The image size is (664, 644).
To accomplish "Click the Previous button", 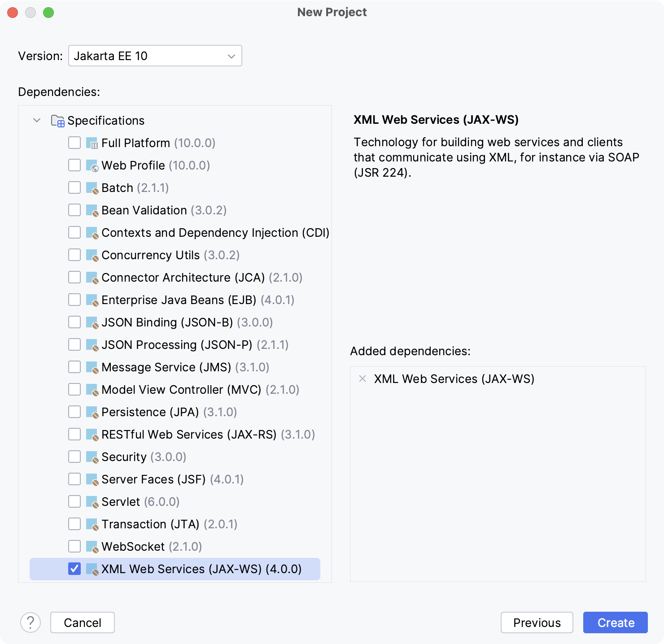I will click(x=537, y=622).
